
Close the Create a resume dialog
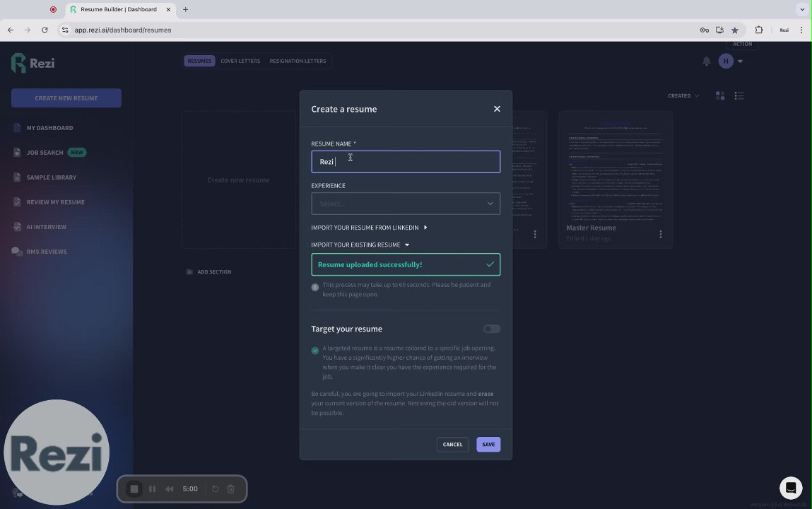(x=497, y=109)
